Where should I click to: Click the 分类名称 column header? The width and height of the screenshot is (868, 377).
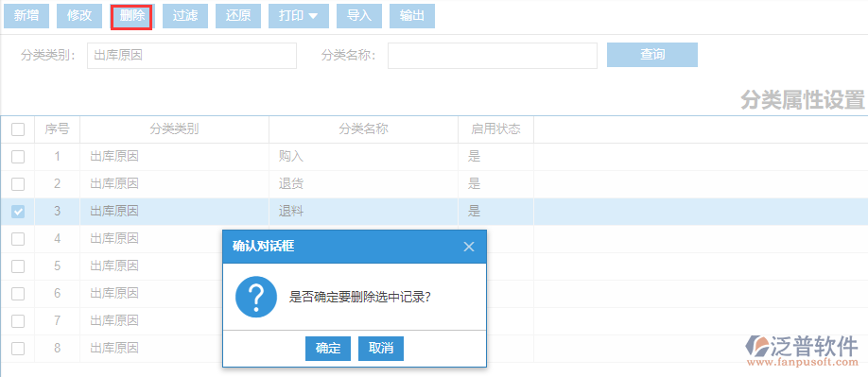coord(364,129)
